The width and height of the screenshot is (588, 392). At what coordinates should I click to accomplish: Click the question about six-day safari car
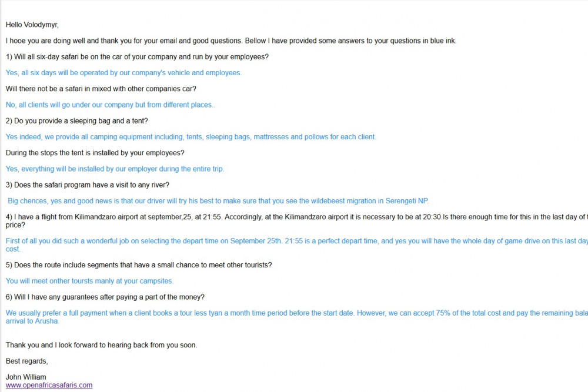(x=137, y=57)
